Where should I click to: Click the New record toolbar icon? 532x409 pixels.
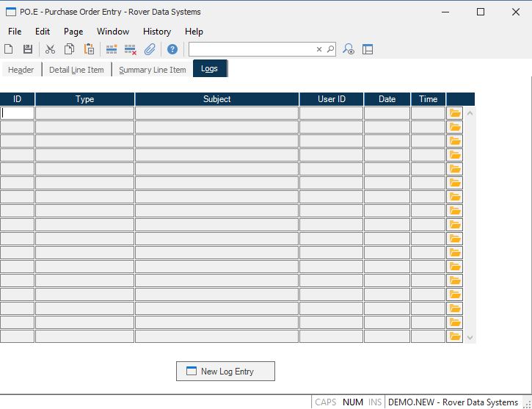pos(9,49)
